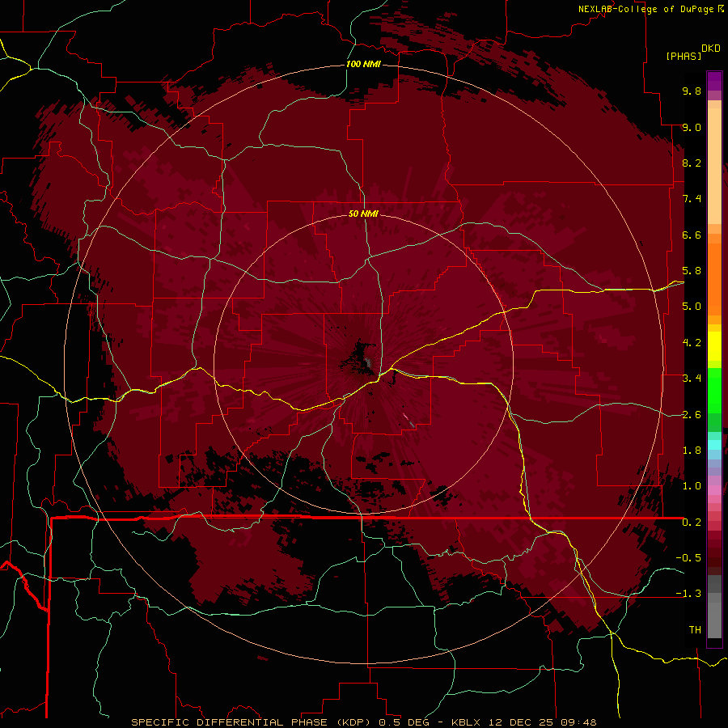Click the [PHAS] units label
The image size is (728, 728).
click(x=684, y=56)
